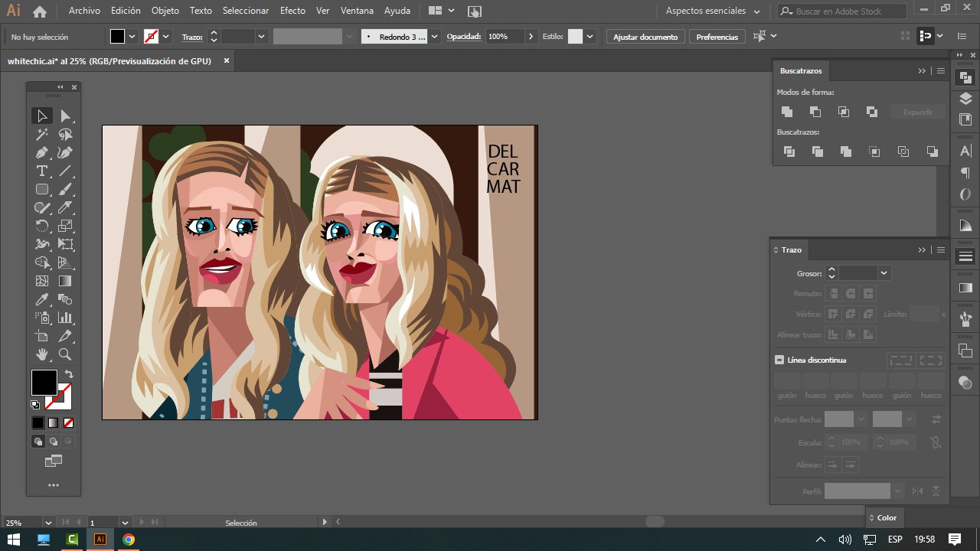Click the Divide pathfinder icon
This screenshot has width=980, height=551.
coord(789,152)
